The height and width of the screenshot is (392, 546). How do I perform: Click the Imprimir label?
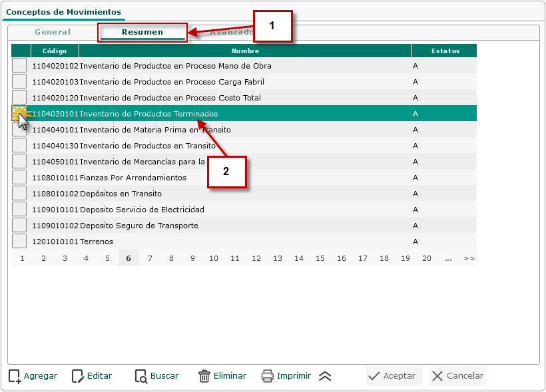[x=294, y=376]
